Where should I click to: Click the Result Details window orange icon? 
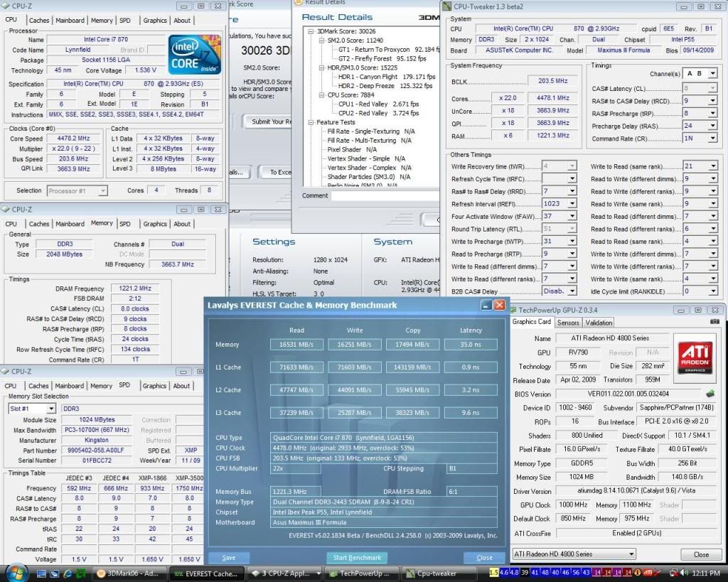pyautogui.click(x=299, y=2)
